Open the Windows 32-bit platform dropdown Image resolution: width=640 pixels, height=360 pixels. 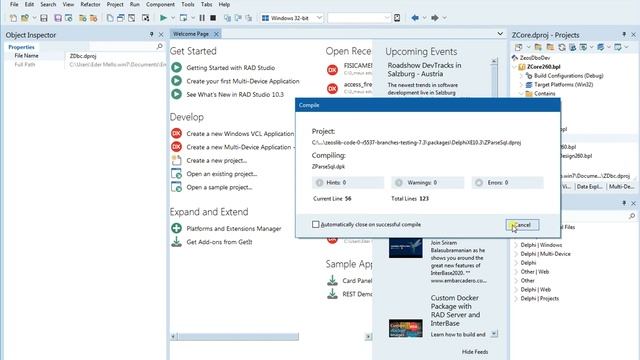(x=319, y=18)
